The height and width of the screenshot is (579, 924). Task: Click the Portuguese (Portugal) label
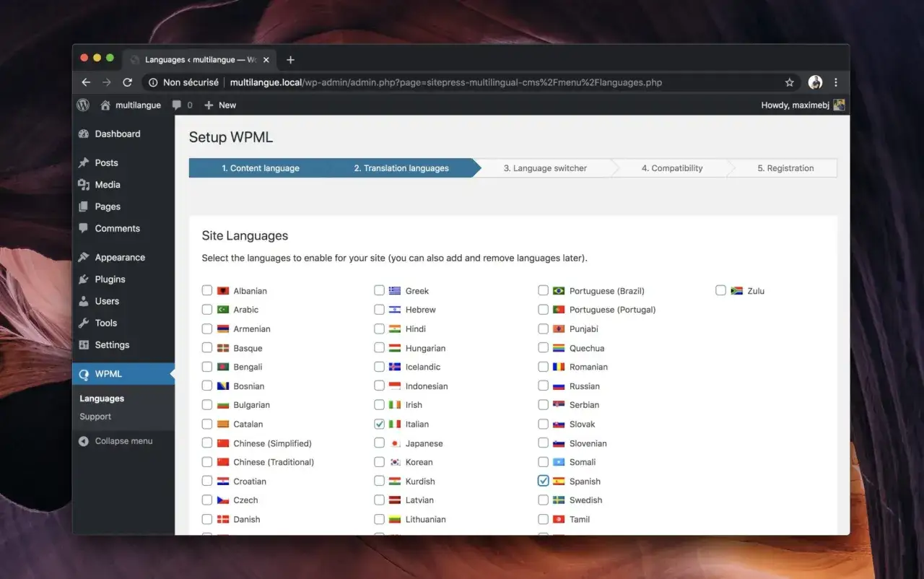612,310
